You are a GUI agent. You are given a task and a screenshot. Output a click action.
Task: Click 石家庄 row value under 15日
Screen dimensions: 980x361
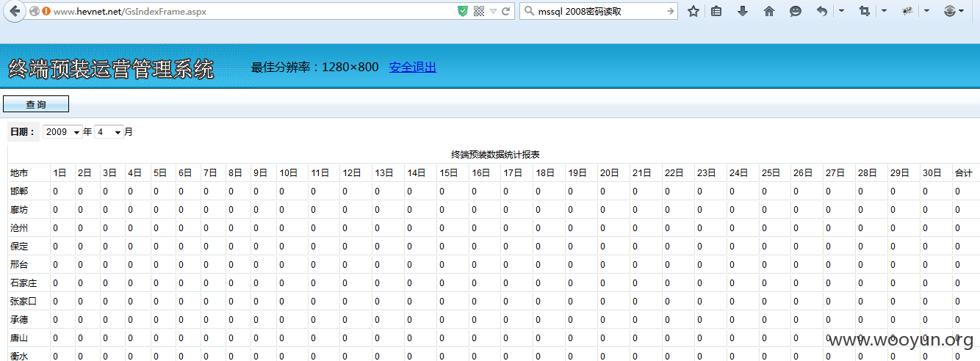442,283
